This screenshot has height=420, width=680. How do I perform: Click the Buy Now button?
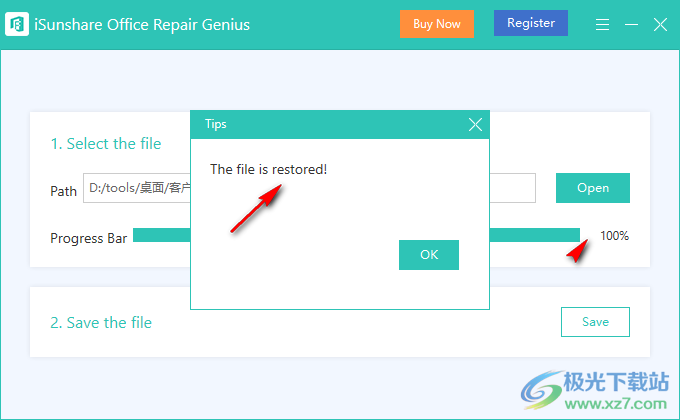click(437, 24)
